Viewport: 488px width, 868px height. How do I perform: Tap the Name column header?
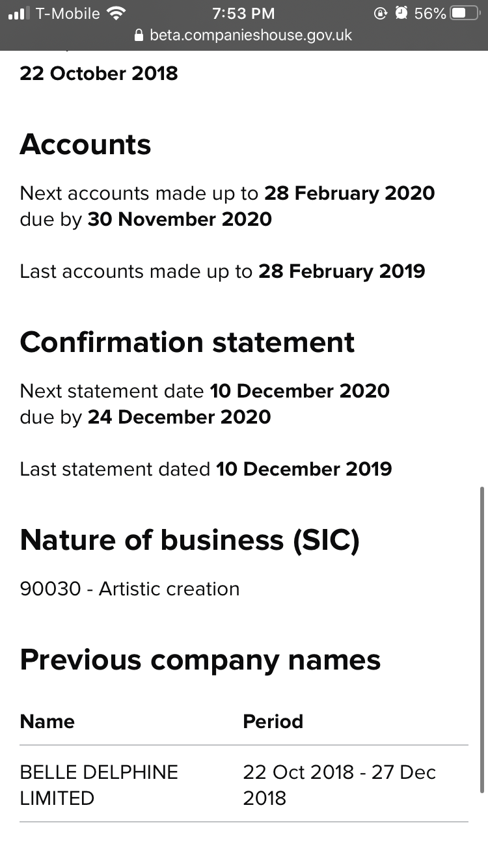pos(47,721)
